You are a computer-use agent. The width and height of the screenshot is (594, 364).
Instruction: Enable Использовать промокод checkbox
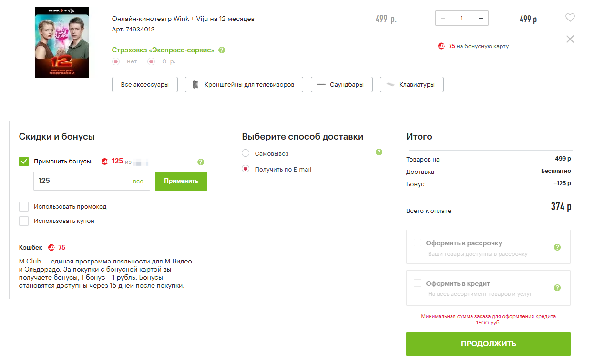24,207
